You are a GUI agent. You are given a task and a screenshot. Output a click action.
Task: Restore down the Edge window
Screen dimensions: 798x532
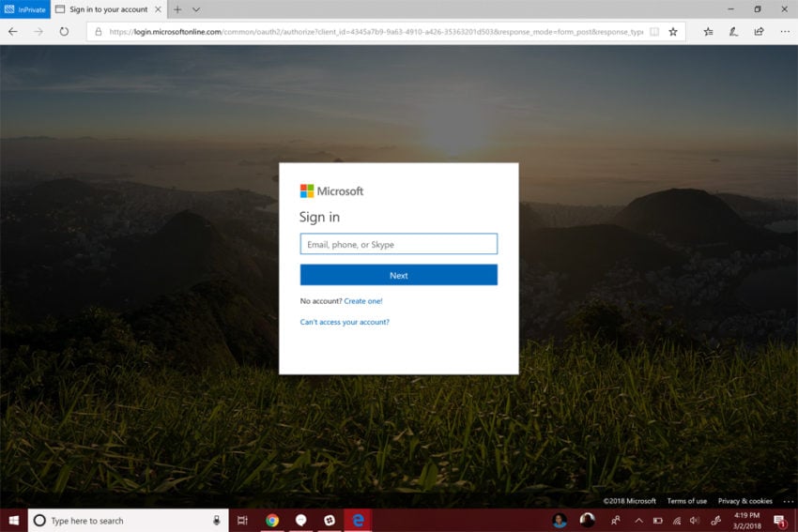point(758,9)
